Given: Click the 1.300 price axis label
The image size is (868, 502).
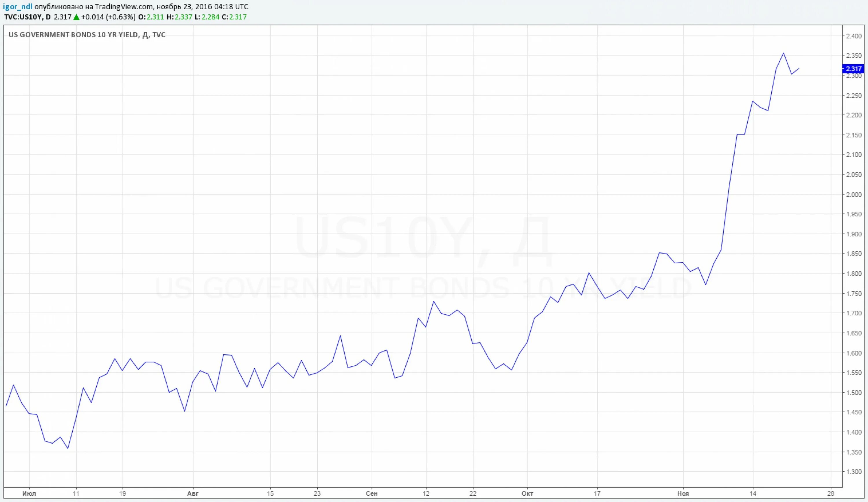Looking at the screenshot, I should [x=854, y=472].
